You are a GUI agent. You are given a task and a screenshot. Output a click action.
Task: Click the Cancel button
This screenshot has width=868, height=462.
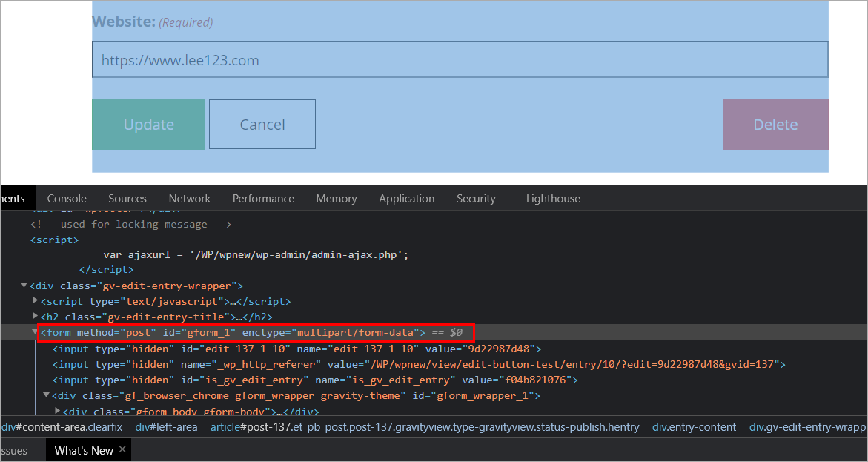(262, 125)
